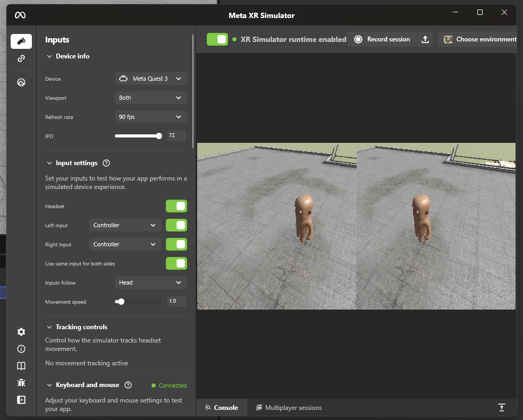523x420 pixels.
Task: Click the Meta logo in title bar
Action: (20, 15)
